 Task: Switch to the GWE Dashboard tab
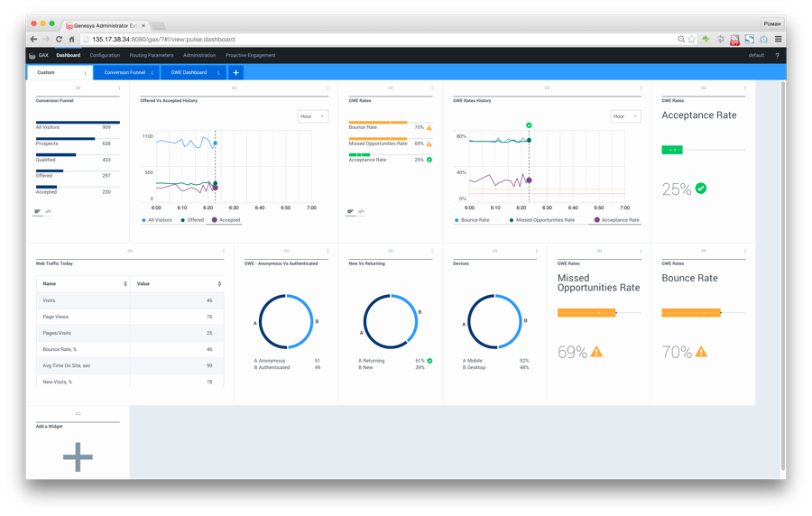pos(189,72)
